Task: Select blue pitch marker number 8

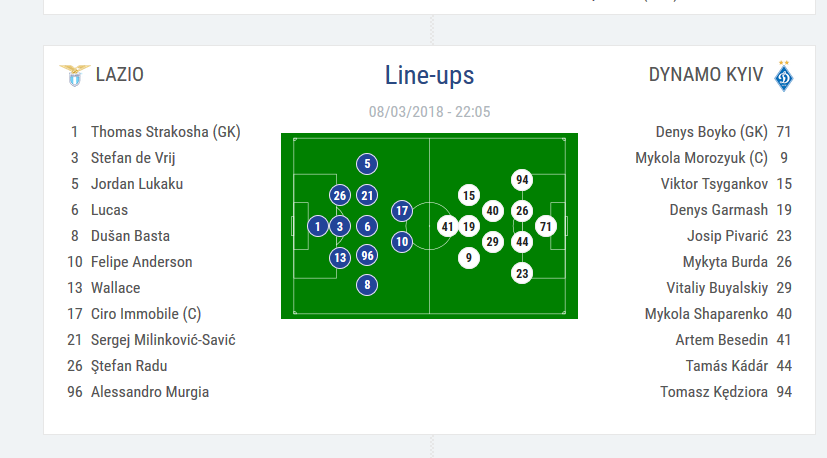Action: (x=367, y=285)
